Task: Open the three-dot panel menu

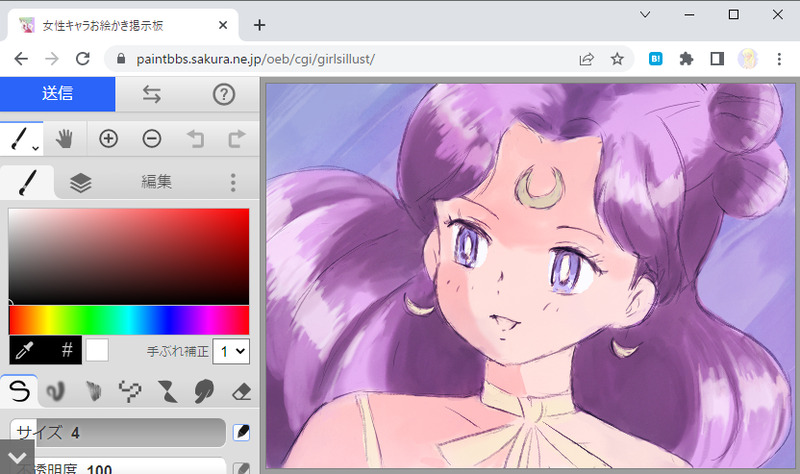Action: (x=233, y=182)
